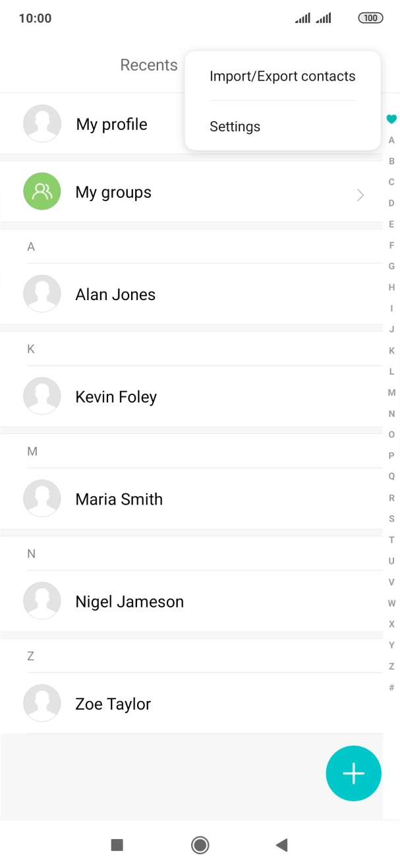Open the contact Maria Smith
Image resolution: width=400 pixels, height=868 pixels.
[119, 498]
